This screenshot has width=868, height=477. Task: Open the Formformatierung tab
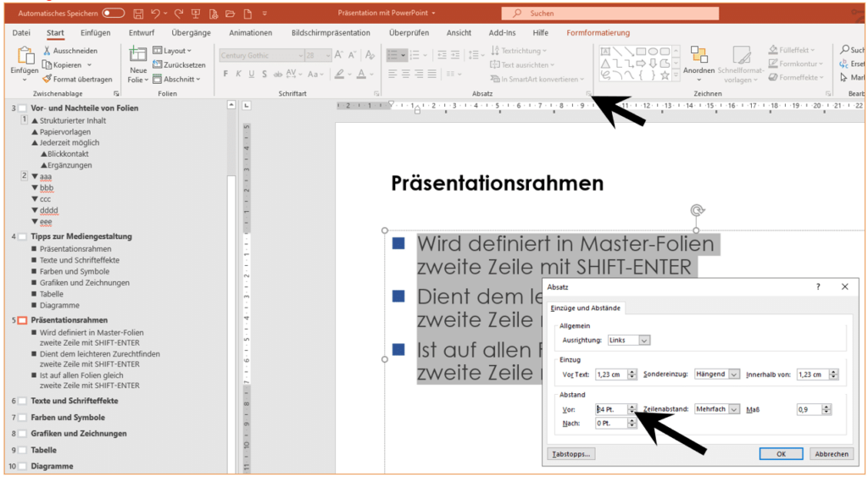point(598,33)
